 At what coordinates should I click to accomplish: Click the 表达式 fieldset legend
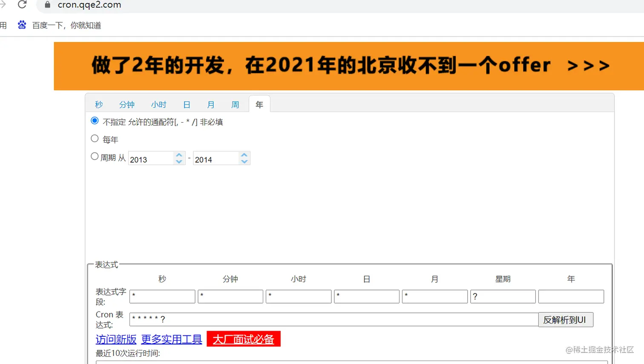[x=106, y=265]
